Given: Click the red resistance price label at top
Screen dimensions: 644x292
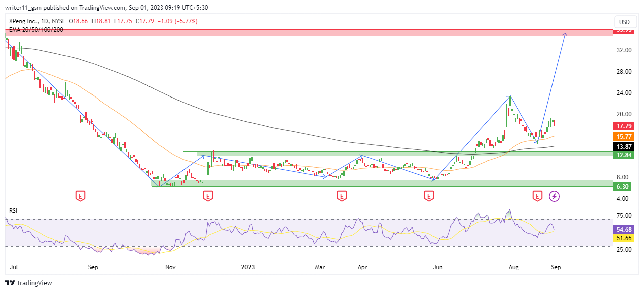Looking at the screenshot, I should [623, 31].
